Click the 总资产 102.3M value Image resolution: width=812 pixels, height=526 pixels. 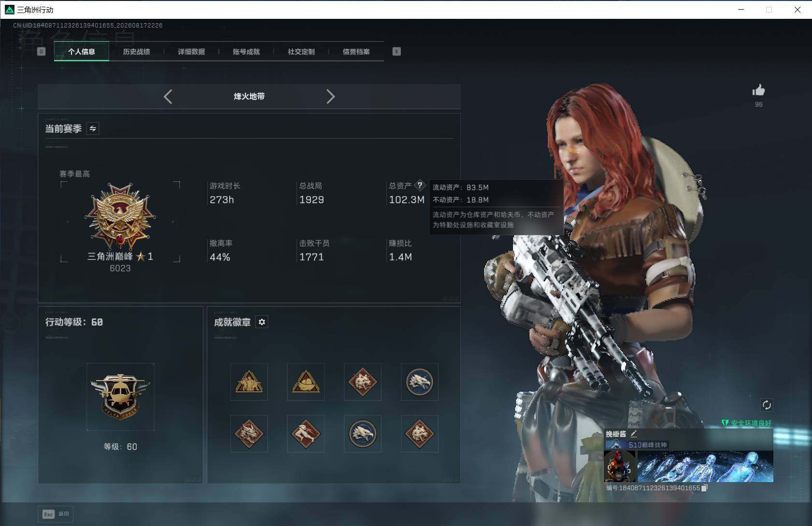pyautogui.click(x=407, y=200)
